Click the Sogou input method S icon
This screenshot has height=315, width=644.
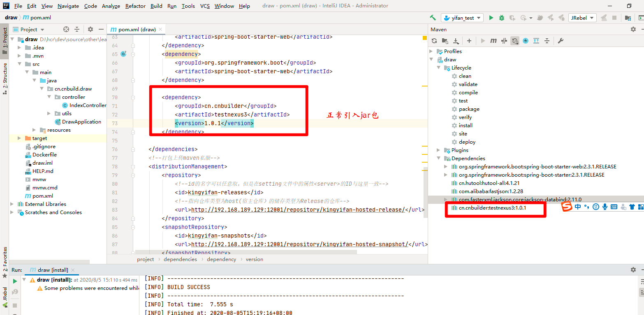coord(567,207)
